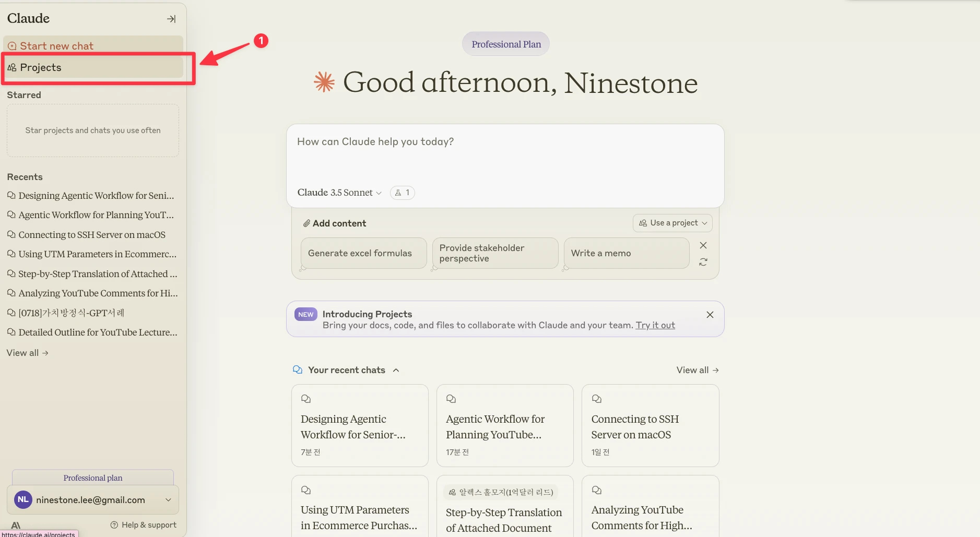Open account menu for ninestone.lee@gmail.com

pyautogui.click(x=93, y=500)
